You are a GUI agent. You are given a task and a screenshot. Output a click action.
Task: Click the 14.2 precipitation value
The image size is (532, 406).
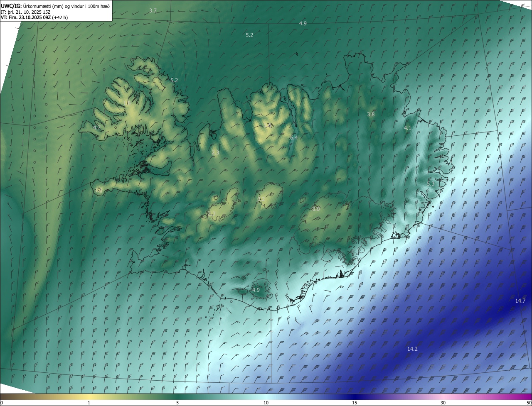[412, 349]
